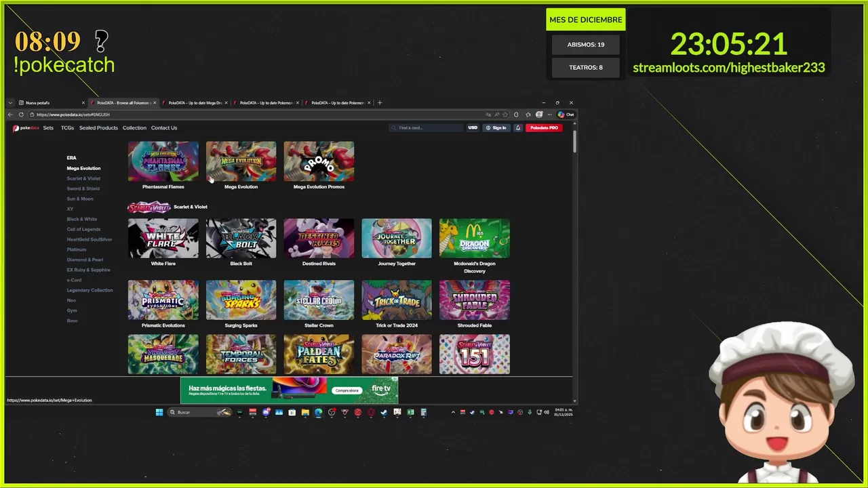
Task: Open the Sets menu
Action: 48,128
